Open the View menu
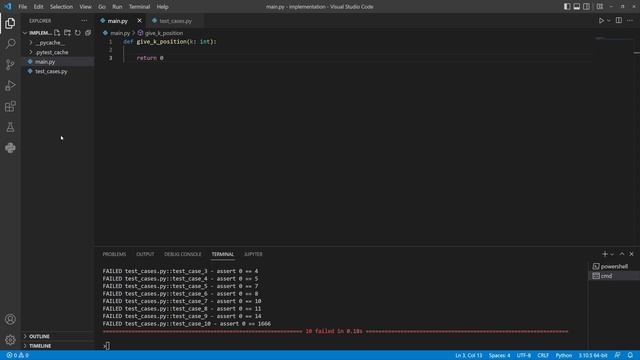The width and height of the screenshot is (640, 360). (x=85, y=7)
